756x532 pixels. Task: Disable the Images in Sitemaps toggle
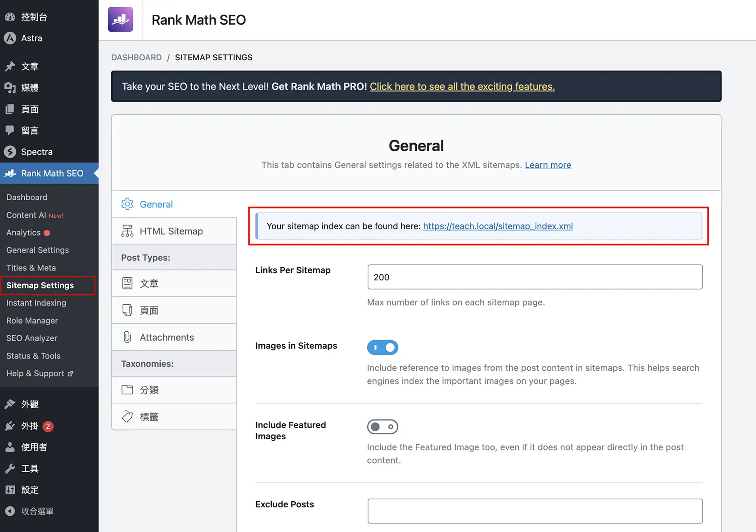(382, 347)
